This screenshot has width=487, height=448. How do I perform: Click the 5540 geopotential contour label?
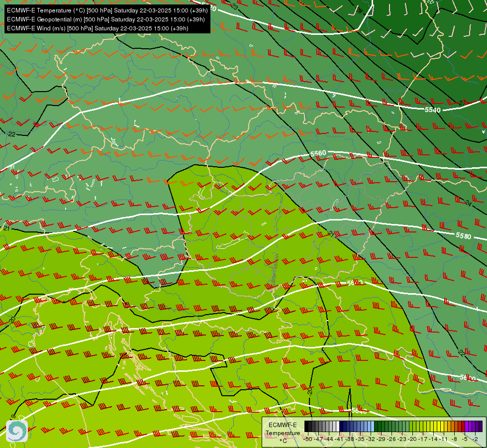[432, 110]
